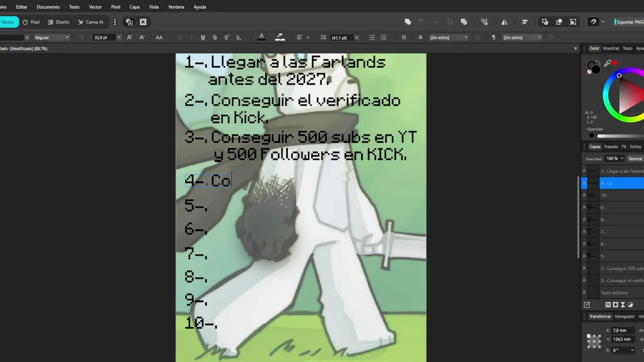The width and height of the screenshot is (644, 362).
Task: Open the Texto menu
Action: (74, 7)
